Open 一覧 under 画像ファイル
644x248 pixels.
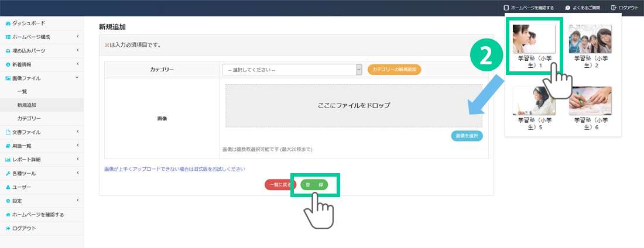pos(22,92)
